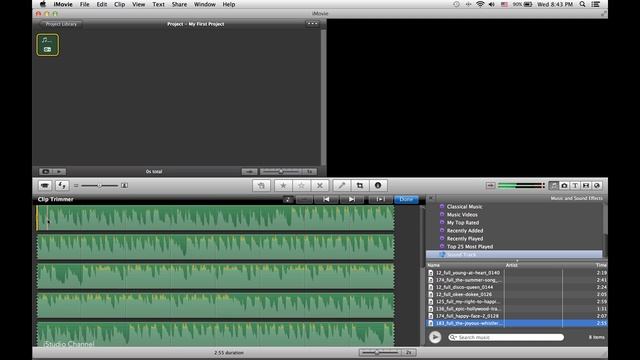Screen dimensions: 640x360
Task: Open the Apple menu
Action: click(x=43, y=4)
